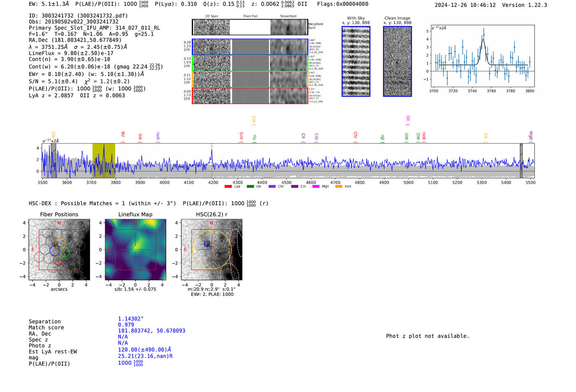The width and height of the screenshot is (576, 392).
Task: Open the Fiber Positions image
Action: (x=59, y=250)
